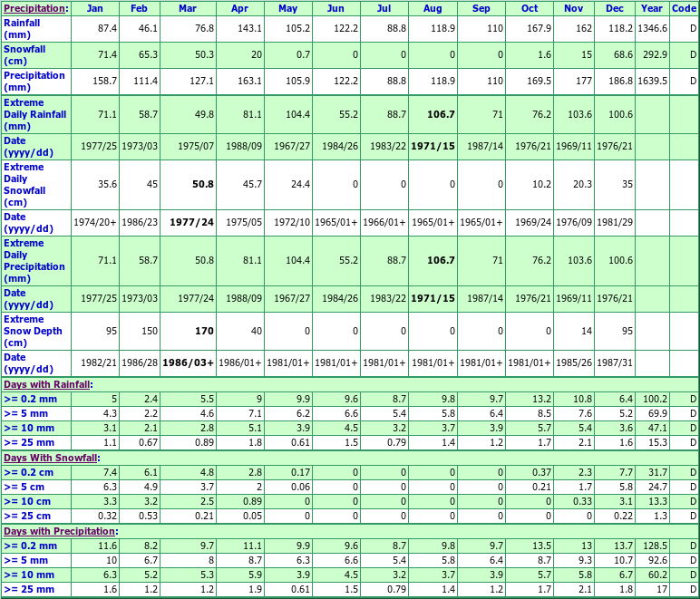Select the Snowfall (cm) row label
Image resolution: width=700 pixels, height=599 pixels.
pos(23,54)
